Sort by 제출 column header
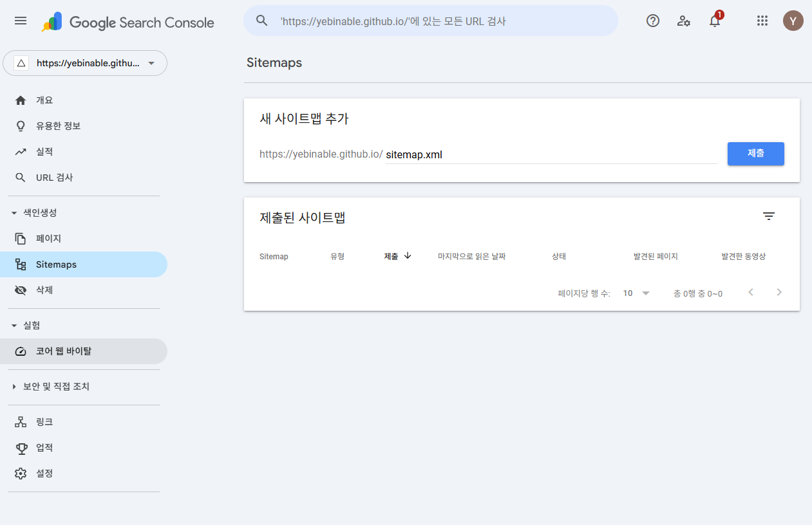 tap(398, 256)
